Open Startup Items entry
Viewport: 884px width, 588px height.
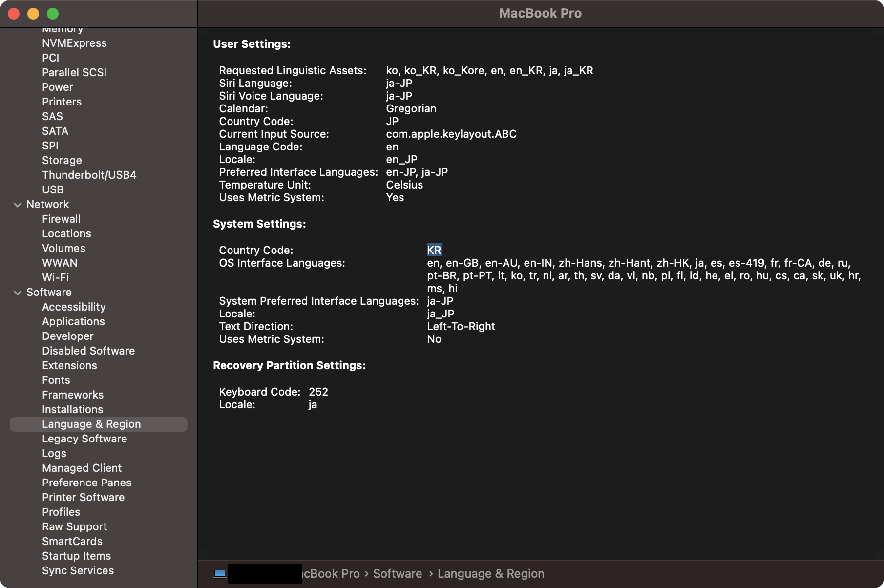[x=76, y=556]
